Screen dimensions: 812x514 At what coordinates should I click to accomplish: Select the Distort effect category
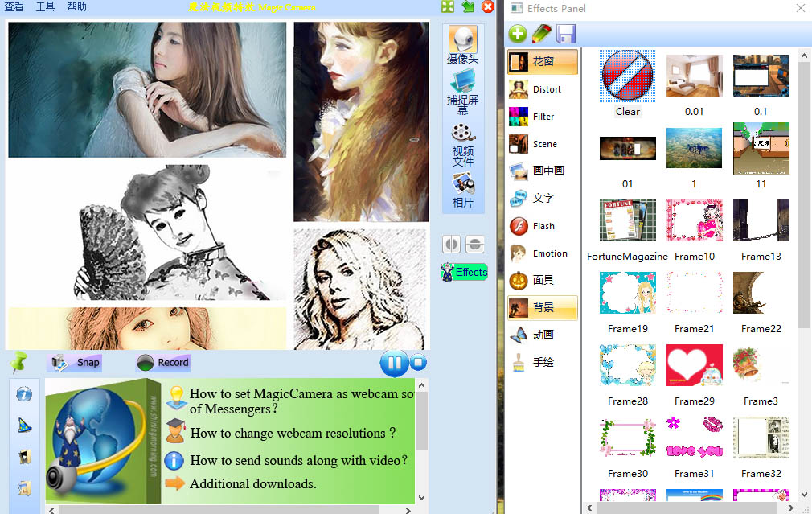543,89
